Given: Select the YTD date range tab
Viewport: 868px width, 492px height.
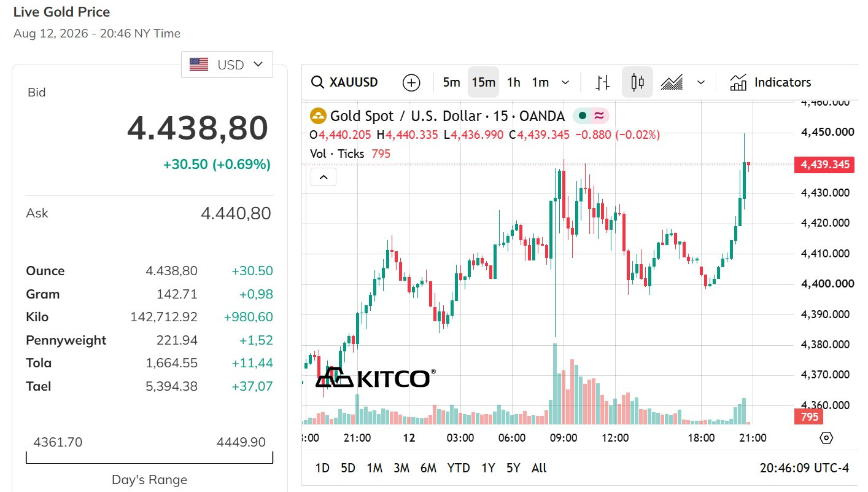Looking at the screenshot, I should [459, 468].
